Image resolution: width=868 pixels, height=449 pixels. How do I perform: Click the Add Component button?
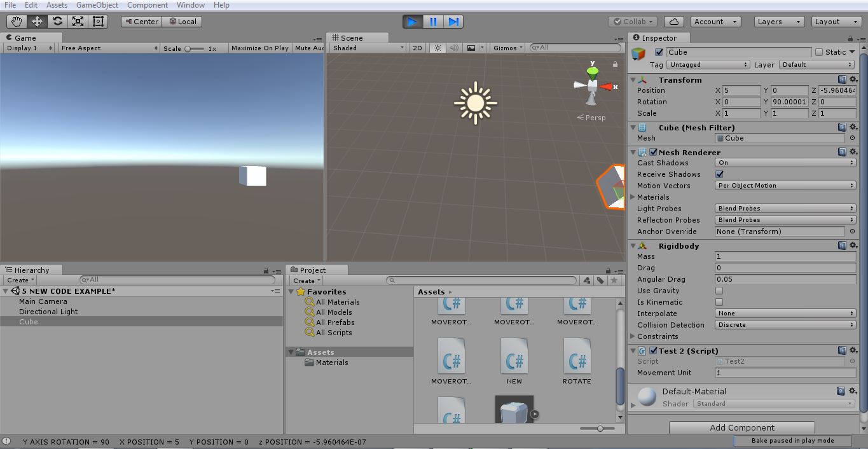tap(741, 427)
